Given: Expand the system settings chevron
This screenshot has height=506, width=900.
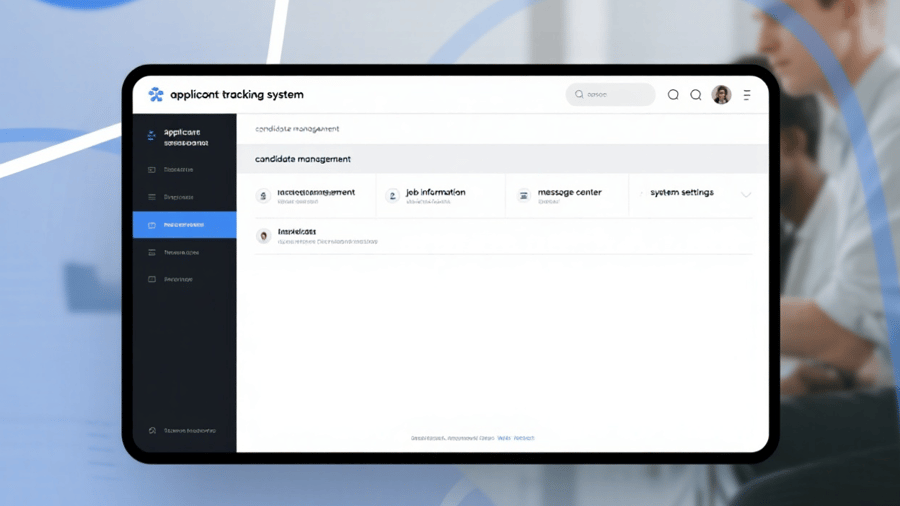Looking at the screenshot, I should coord(746,194).
